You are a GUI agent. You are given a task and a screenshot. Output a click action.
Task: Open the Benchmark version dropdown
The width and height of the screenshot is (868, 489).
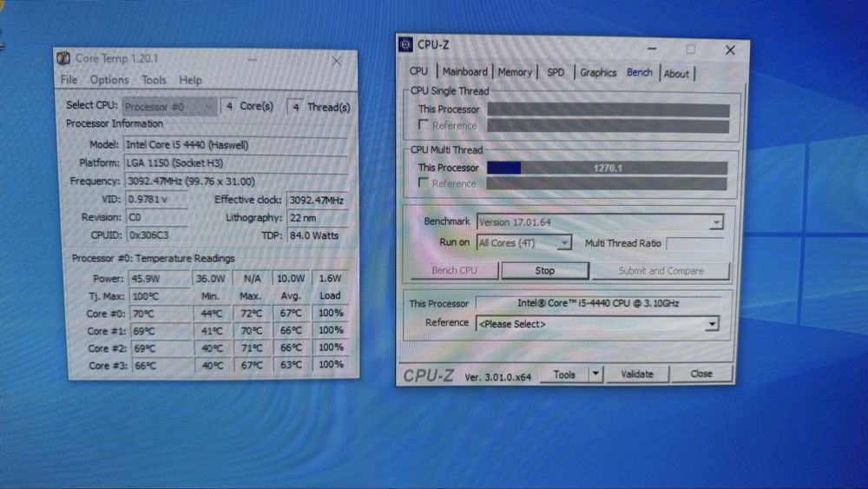tap(716, 222)
